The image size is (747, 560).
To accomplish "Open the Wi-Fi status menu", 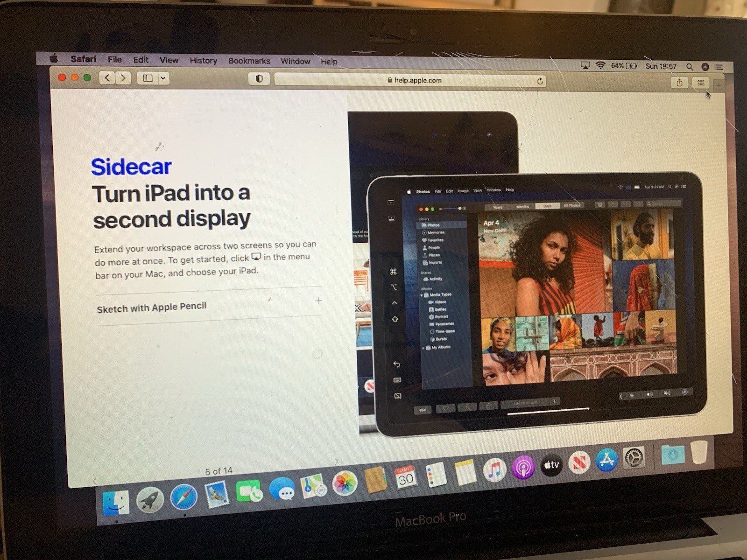I will (600, 66).
